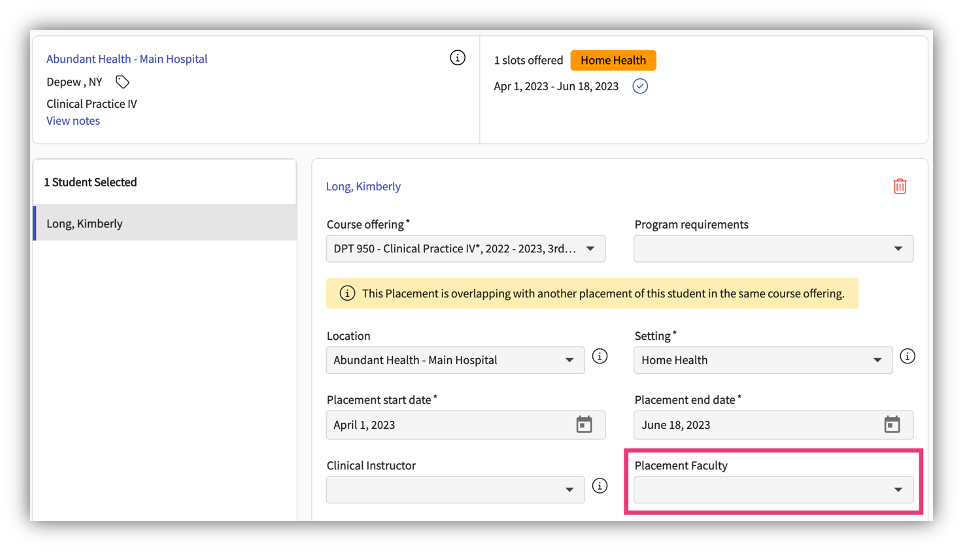Click the Home Health orange tag

click(x=613, y=60)
